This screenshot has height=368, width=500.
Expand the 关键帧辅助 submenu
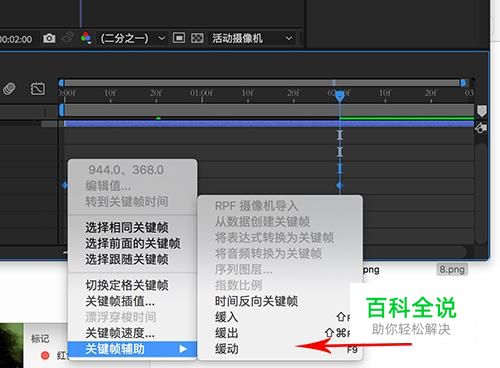(x=132, y=349)
